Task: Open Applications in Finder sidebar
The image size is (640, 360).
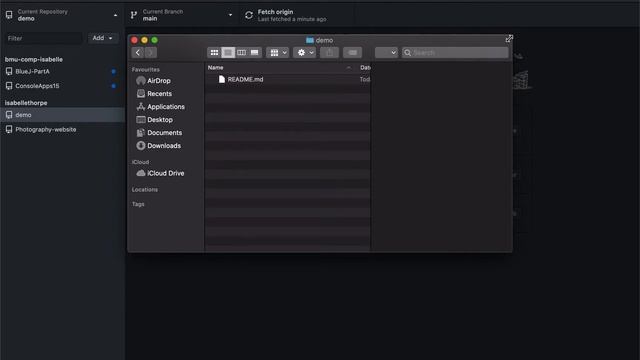Action: (x=166, y=107)
